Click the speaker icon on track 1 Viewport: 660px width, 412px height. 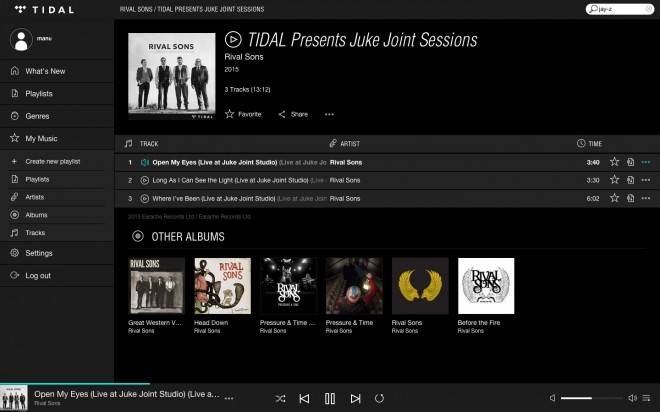click(x=144, y=162)
